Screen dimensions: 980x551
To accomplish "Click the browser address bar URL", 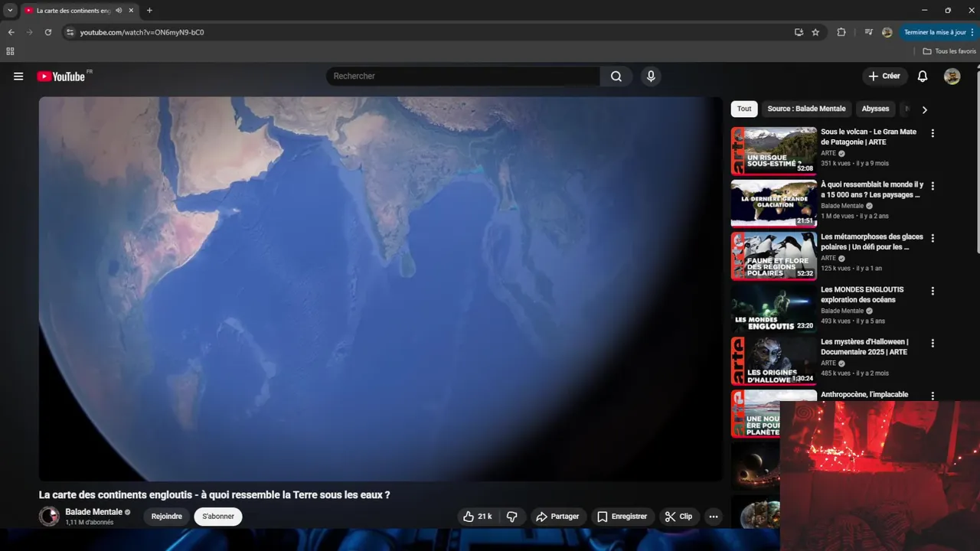I will tap(142, 32).
